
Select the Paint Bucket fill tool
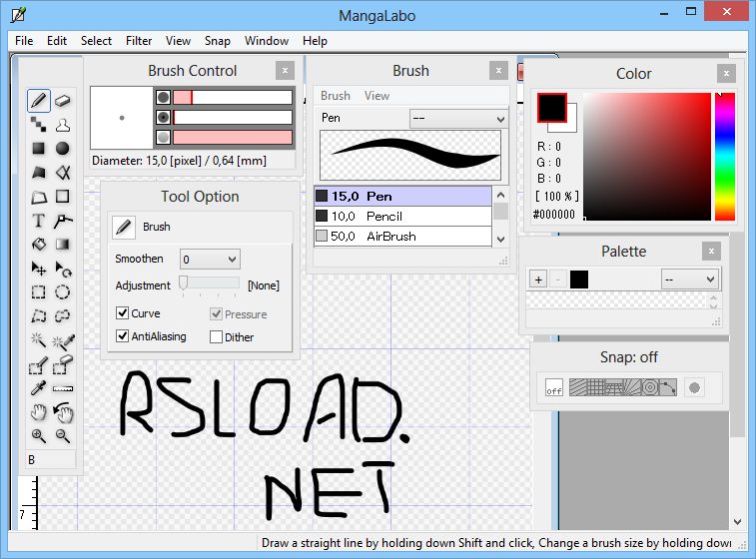point(39,245)
